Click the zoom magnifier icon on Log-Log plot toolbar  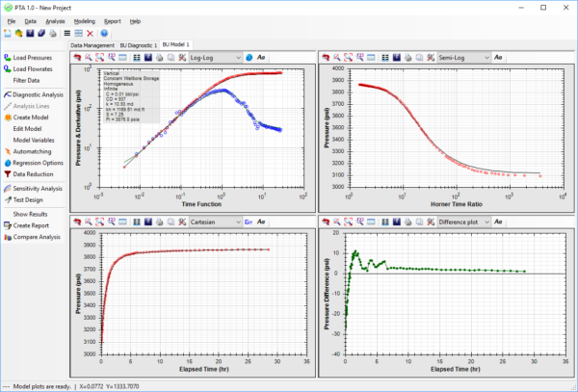click(x=89, y=57)
